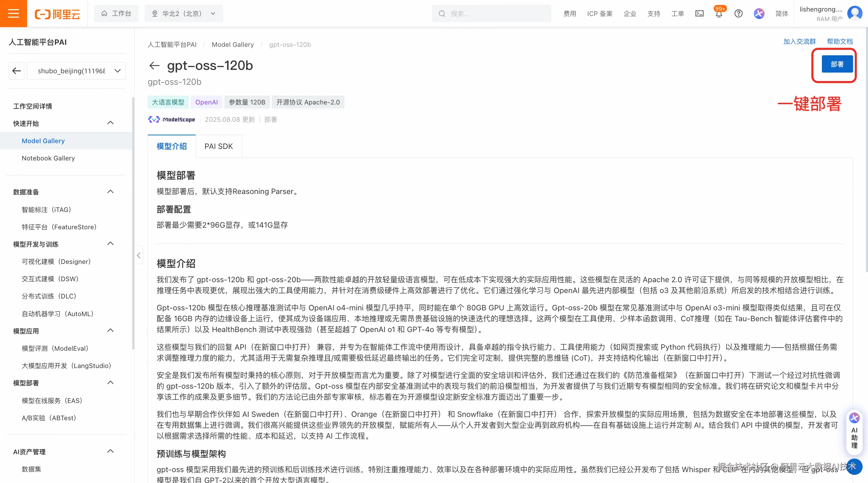
Task: Open the 企业 menu
Action: 630,14
